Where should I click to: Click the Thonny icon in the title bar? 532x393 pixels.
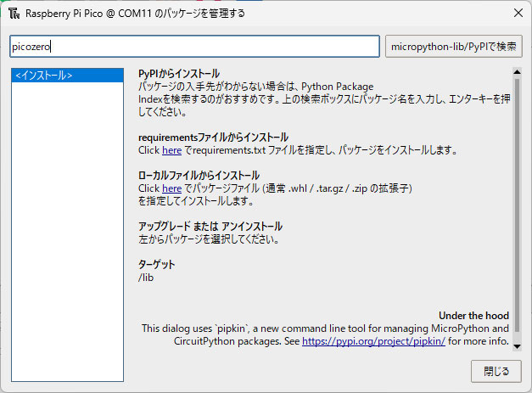(14, 14)
